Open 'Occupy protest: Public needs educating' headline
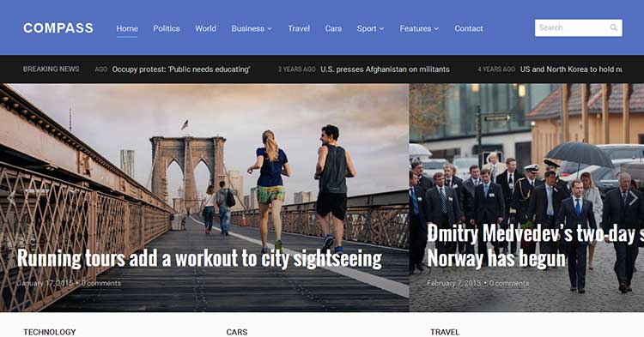Screen dimensions: 644x337 180,69
